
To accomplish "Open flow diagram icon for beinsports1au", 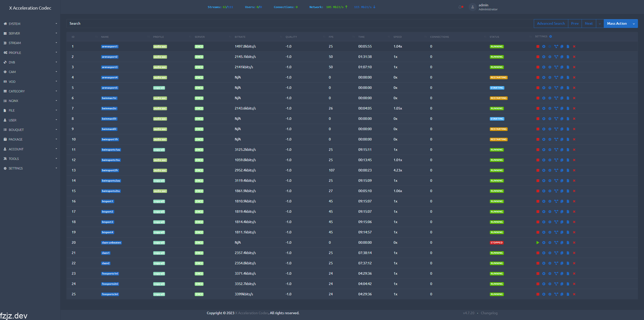I will click(x=556, y=150).
